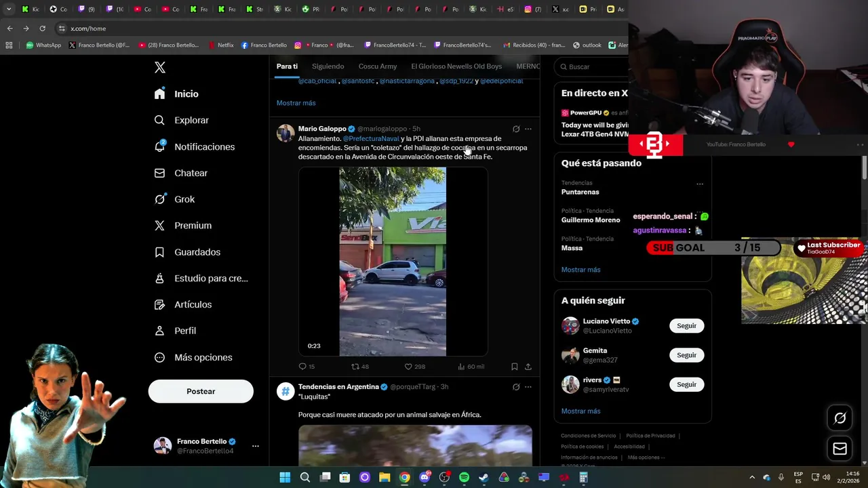Follow rivers
Screen dimensions: 868x488
686,384
